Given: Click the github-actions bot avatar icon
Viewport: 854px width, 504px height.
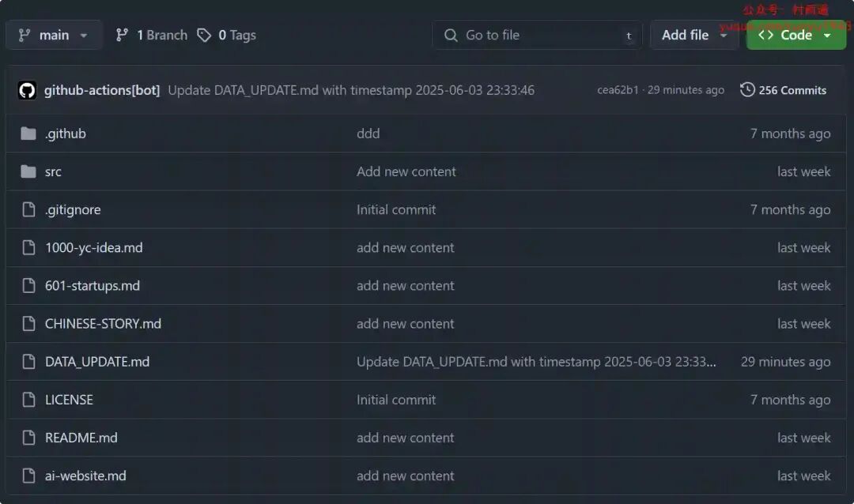Looking at the screenshot, I should click(28, 90).
